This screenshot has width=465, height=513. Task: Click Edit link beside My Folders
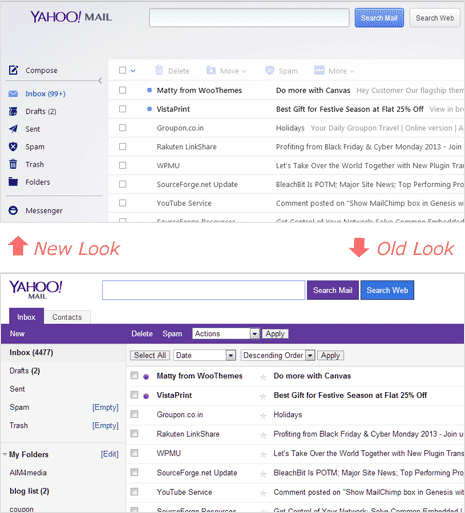tap(110, 454)
